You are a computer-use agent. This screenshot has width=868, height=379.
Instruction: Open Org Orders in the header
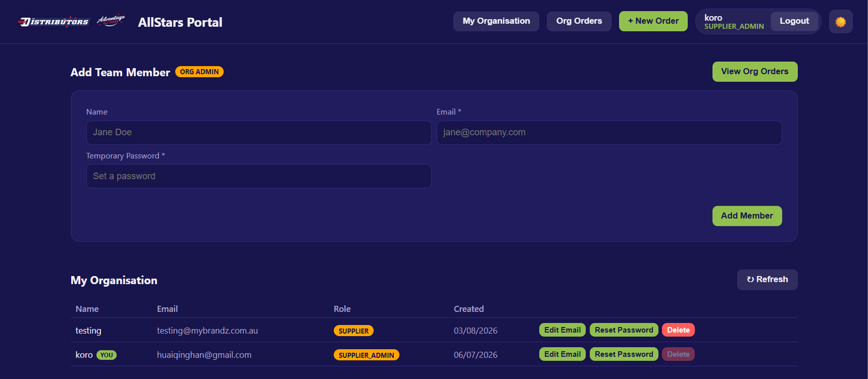tap(579, 21)
